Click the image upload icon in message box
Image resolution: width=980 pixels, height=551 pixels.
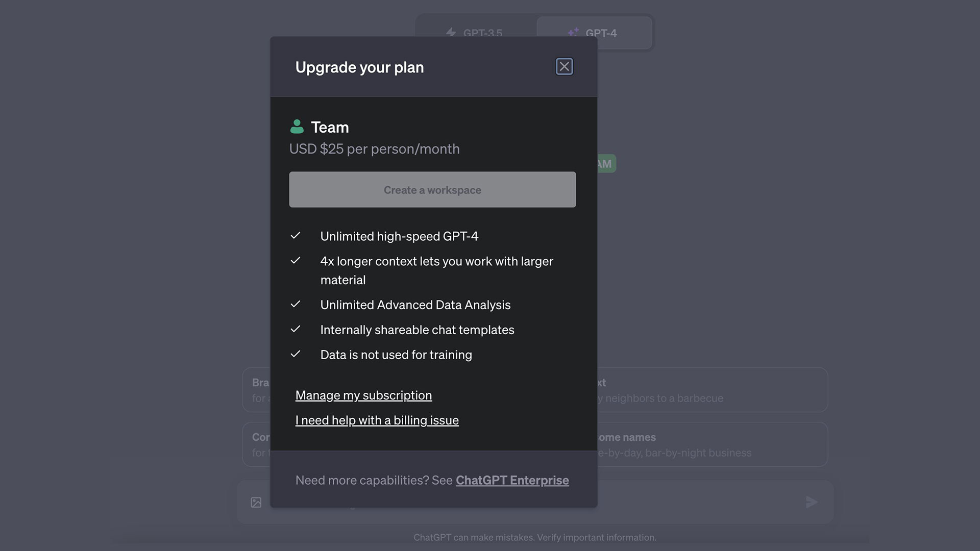tap(256, 503)
